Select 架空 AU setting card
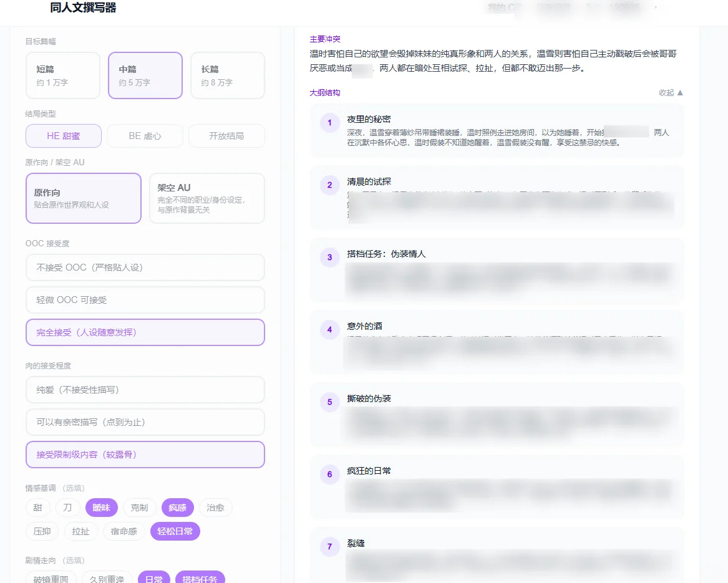The image size is (728, 583). (207, 198)
